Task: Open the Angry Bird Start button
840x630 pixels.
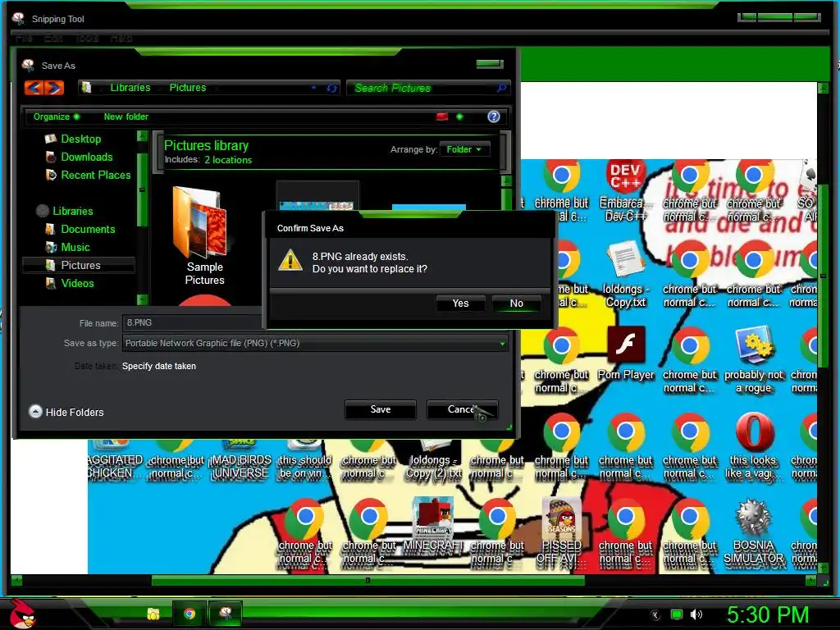Action: [22, 614]
